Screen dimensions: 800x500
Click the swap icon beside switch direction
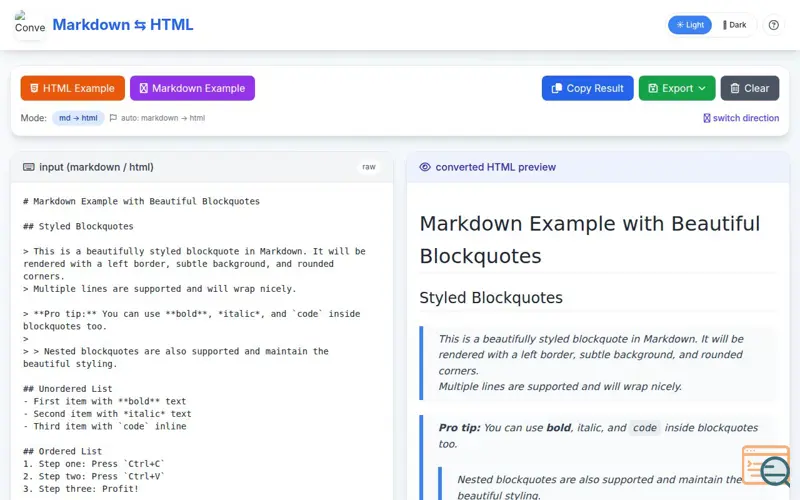pos(707,118)
